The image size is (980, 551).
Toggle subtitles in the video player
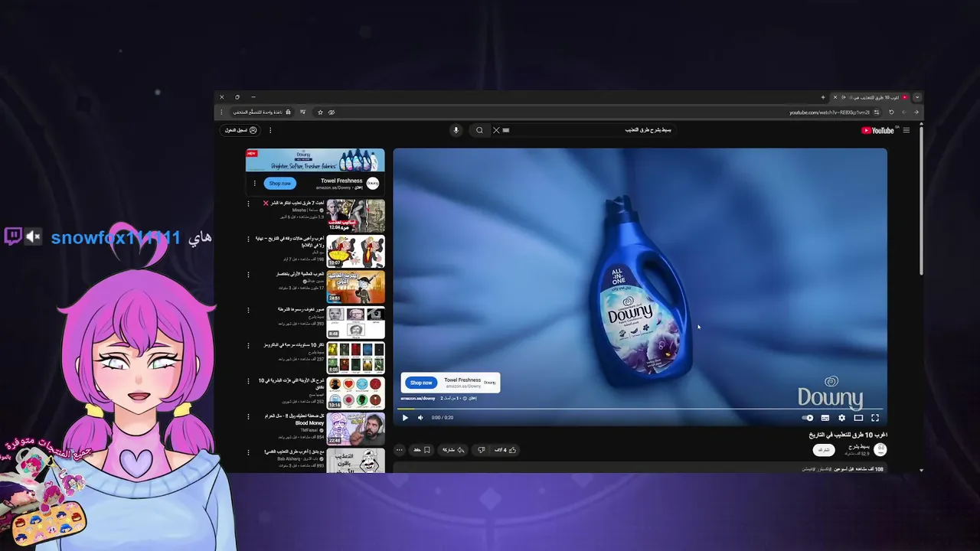point(825,418)
